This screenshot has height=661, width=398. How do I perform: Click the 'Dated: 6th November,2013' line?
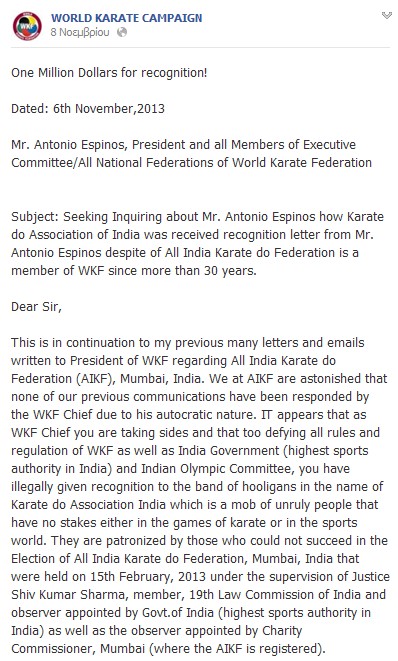click(88, 109)
